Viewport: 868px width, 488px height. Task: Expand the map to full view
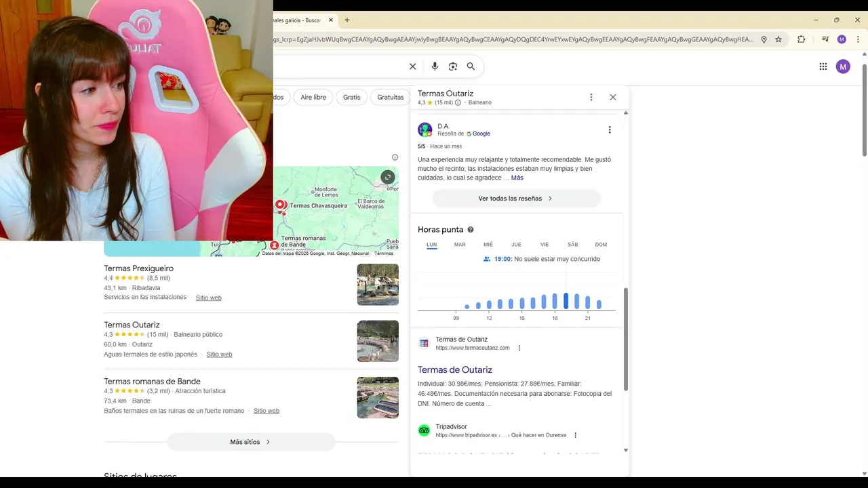[x=388, y=178]
